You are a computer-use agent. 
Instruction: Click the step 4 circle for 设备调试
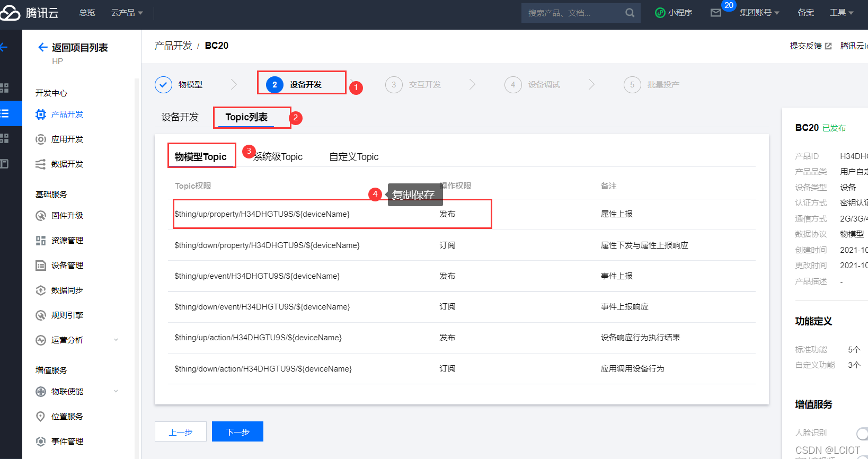point(513,84)
